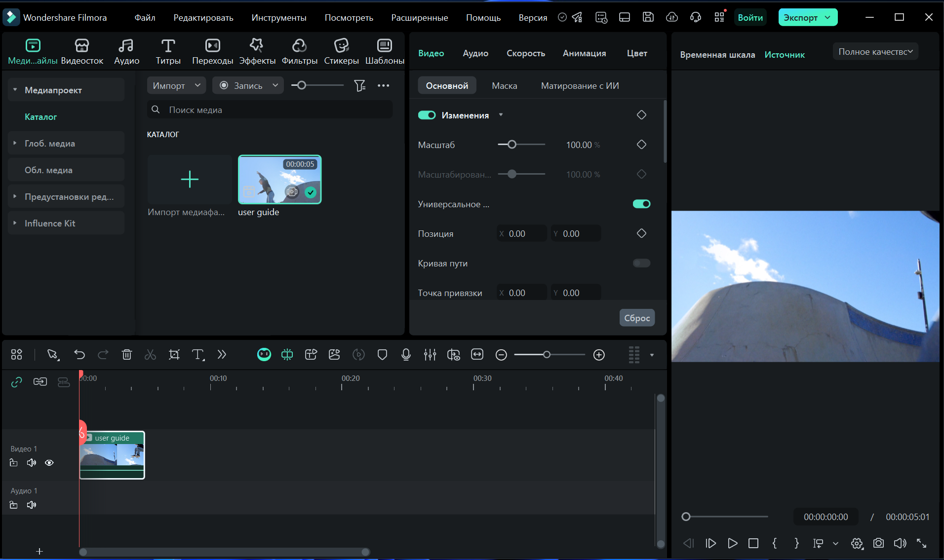Switch to the Скорость tab

tap(525, 53)
